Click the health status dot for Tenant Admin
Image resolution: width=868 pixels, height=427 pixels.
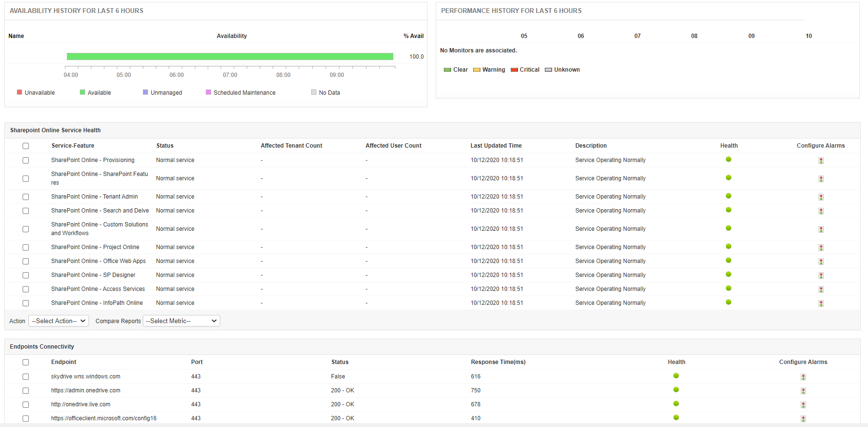729,196
